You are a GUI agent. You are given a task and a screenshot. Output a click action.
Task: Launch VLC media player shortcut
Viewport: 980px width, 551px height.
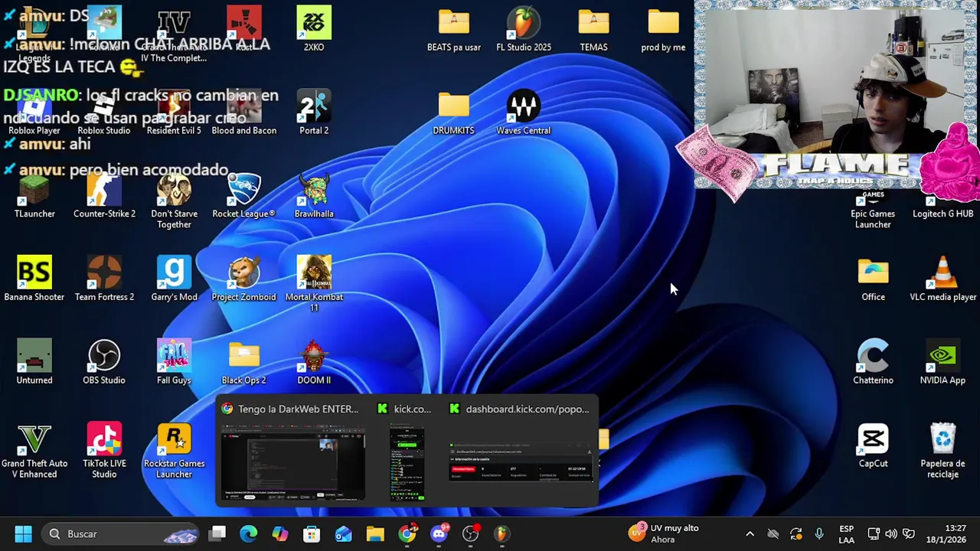click(942, 279)
